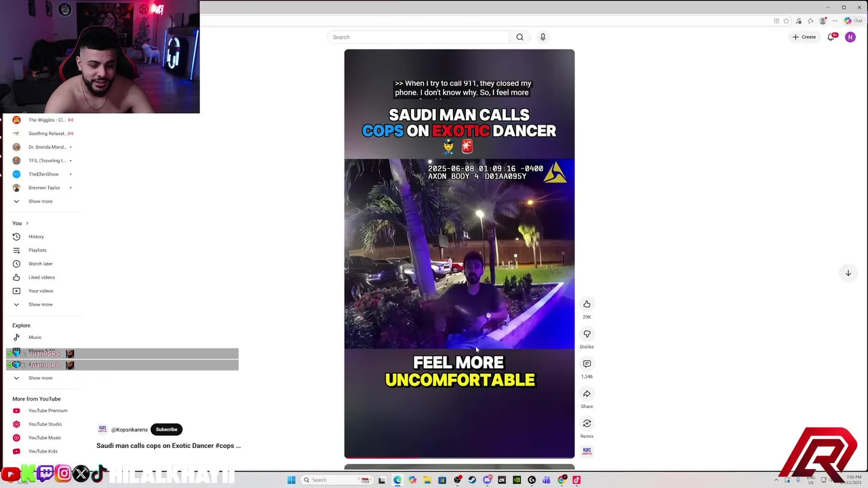The height and width of the screenshot is (488, 868).
Task: Open split screen icon in address bar
Action: pos(776,21)
